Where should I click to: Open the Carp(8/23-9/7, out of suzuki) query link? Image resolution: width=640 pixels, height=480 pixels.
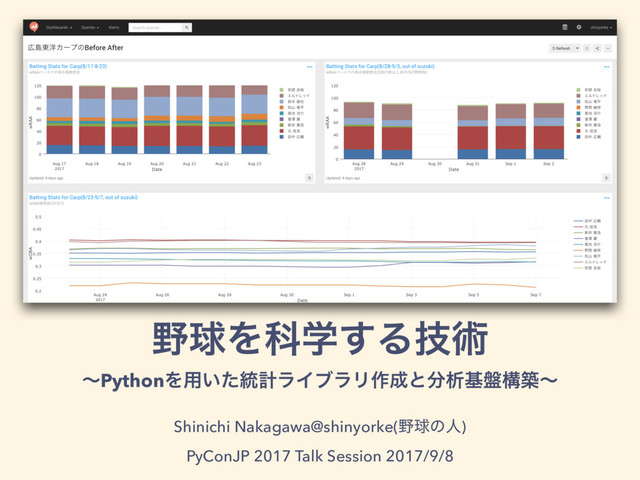[83, 197]
